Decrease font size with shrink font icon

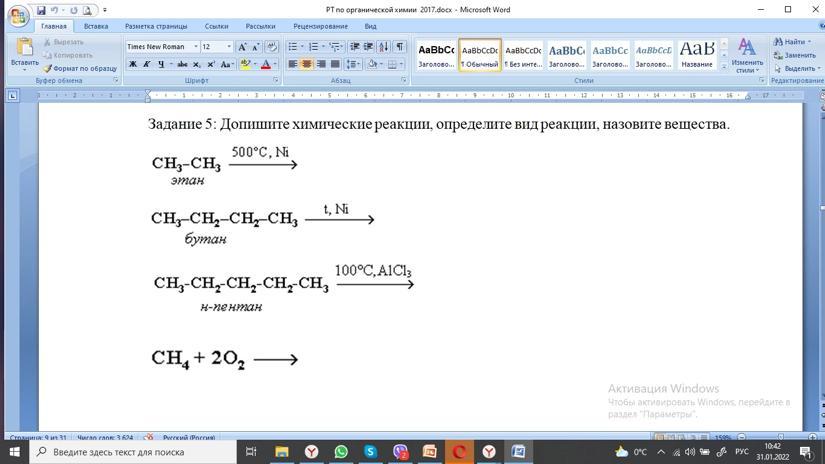tap(256, 47)
